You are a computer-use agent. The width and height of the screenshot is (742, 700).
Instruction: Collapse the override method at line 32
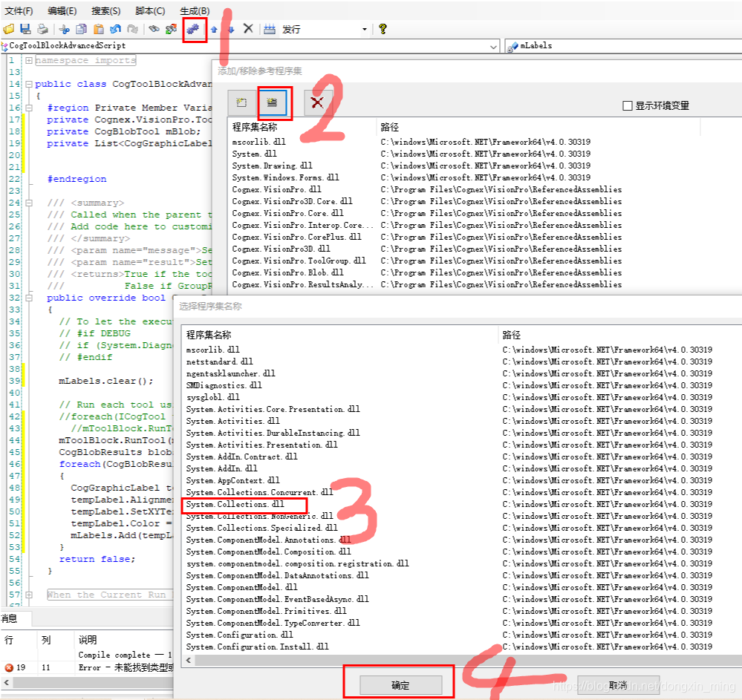tap(29, 298)
